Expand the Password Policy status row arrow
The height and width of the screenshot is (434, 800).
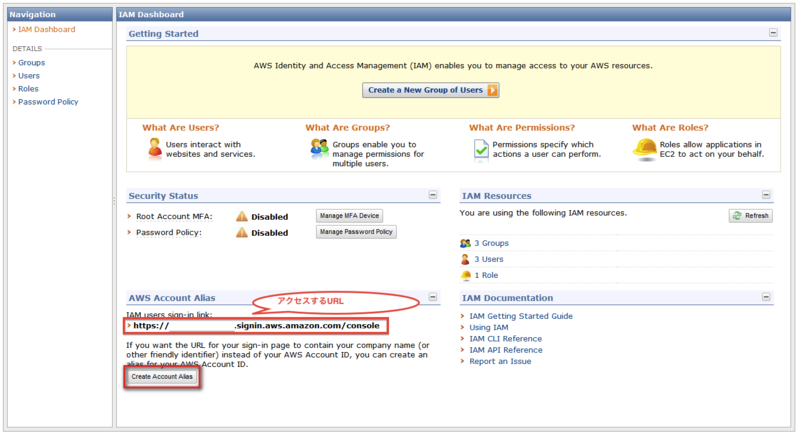click(x=130, y=233)
